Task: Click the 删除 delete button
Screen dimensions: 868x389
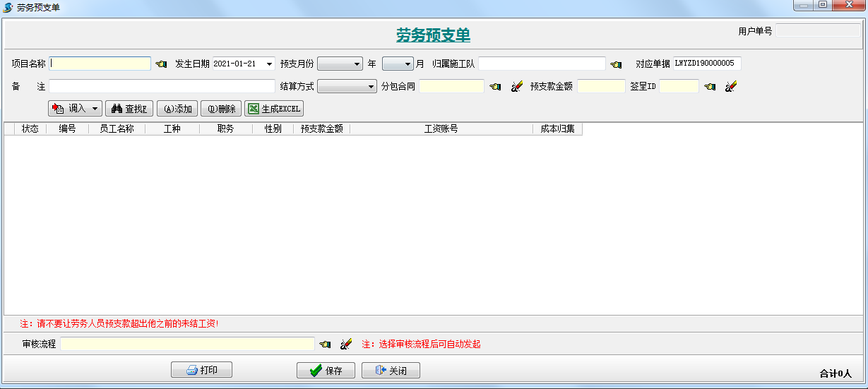Action: [221, 109]
